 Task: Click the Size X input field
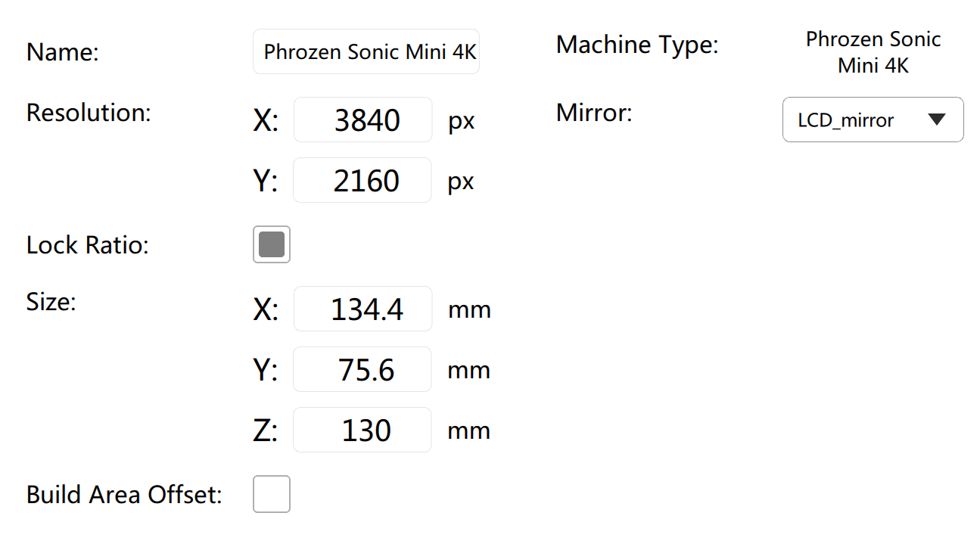[362, 309]
